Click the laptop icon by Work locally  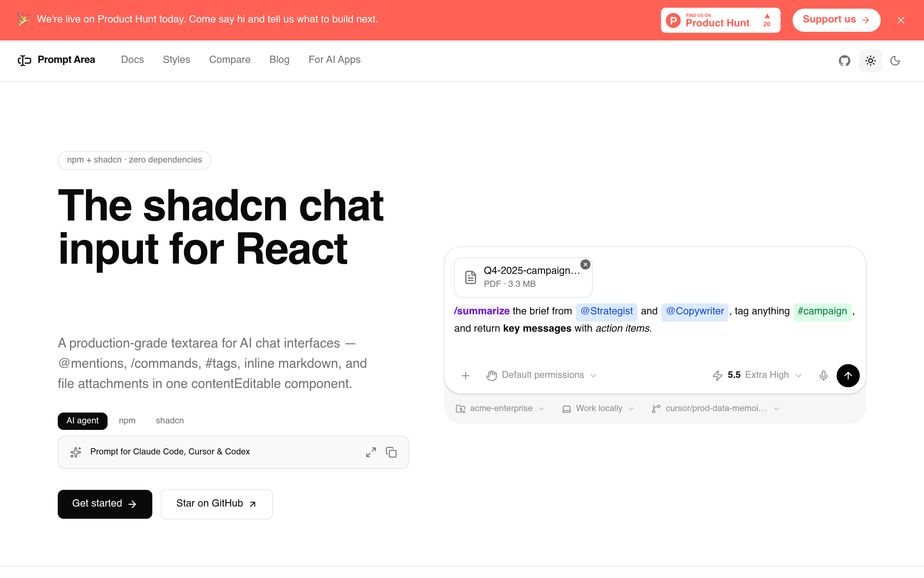[567, 409]
